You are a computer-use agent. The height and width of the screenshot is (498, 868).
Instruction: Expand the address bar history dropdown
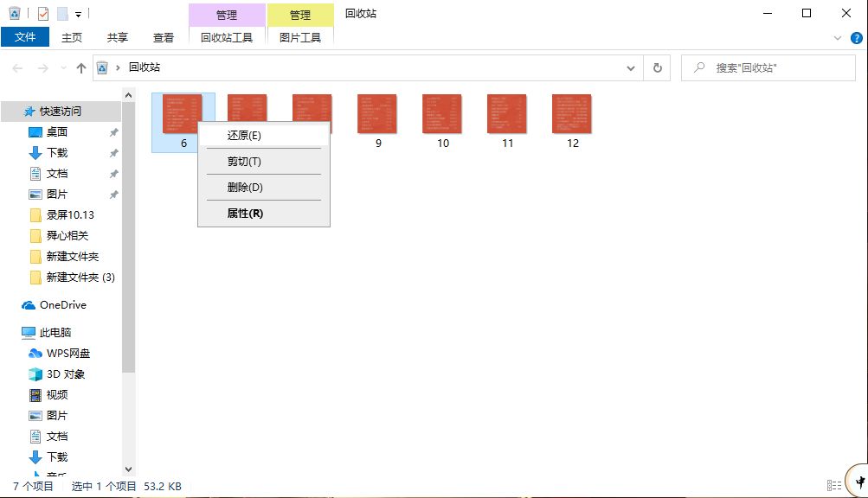631,68
